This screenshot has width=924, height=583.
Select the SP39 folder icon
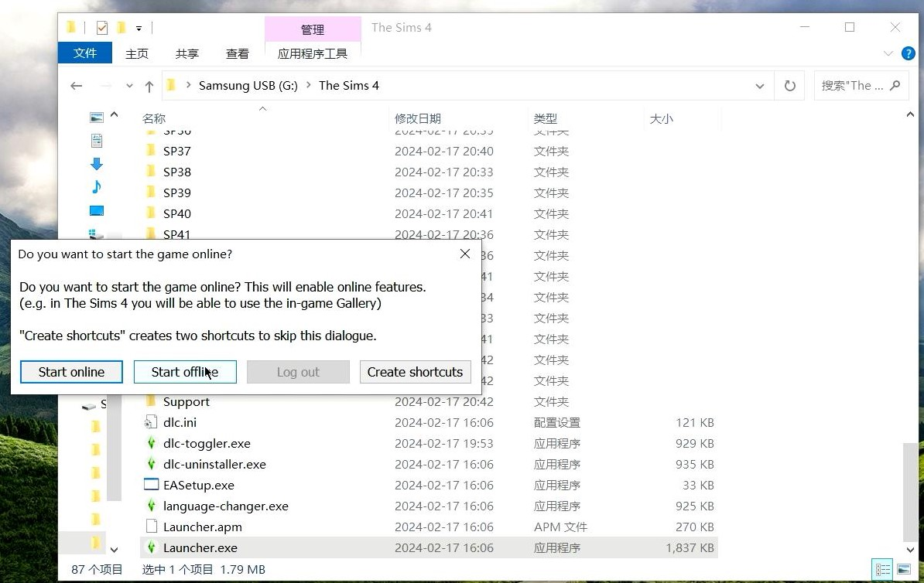pos(151,193)
